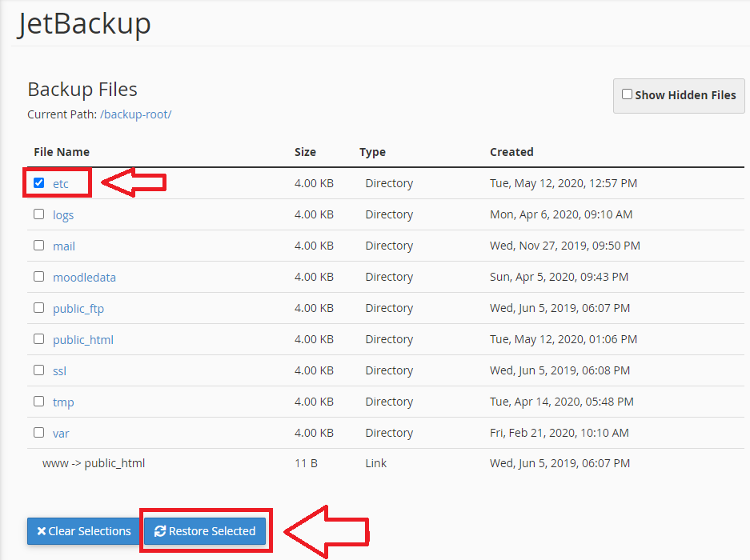Open the etc directory link
750x560 pixels.
click(61, 184)
